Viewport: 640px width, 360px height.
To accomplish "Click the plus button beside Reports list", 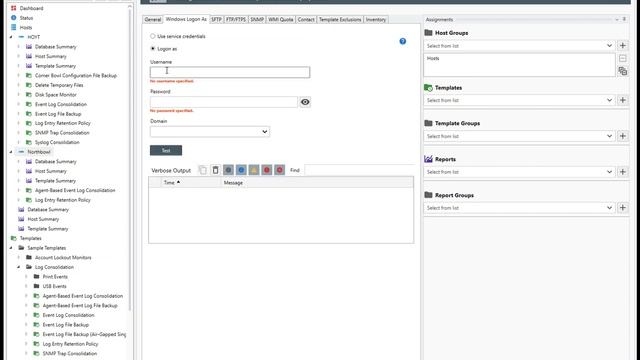I will point(622,172).
